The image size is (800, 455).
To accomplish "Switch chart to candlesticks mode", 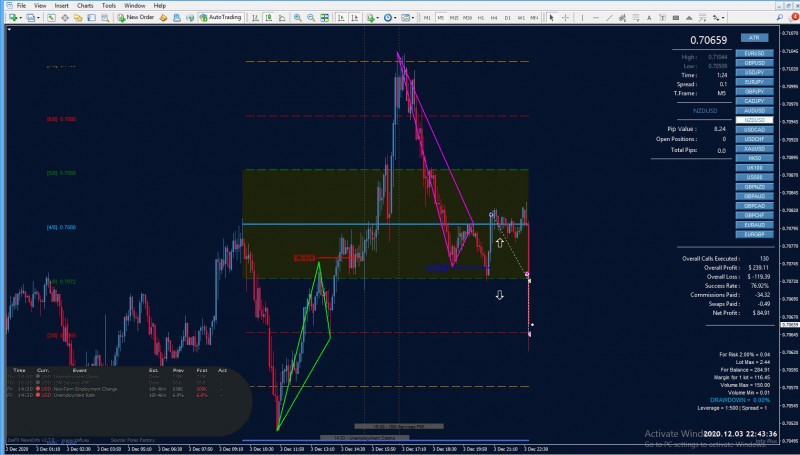I will [268, 18].
